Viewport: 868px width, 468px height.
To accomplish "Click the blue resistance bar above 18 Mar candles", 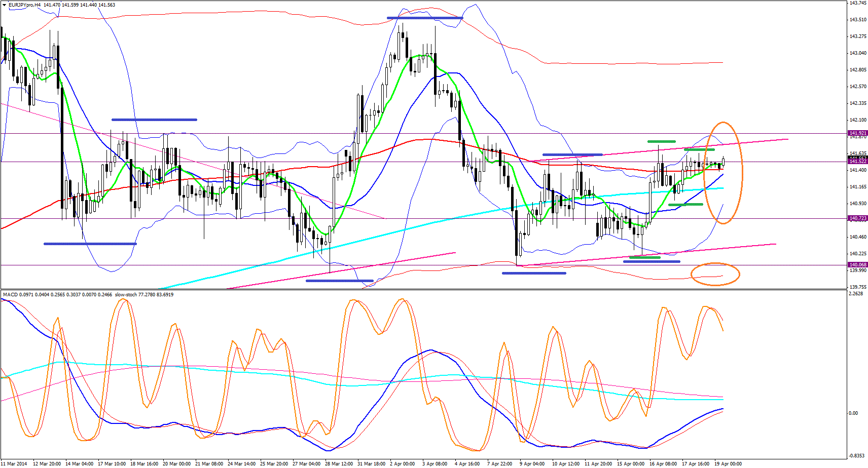I will point(154,120).
